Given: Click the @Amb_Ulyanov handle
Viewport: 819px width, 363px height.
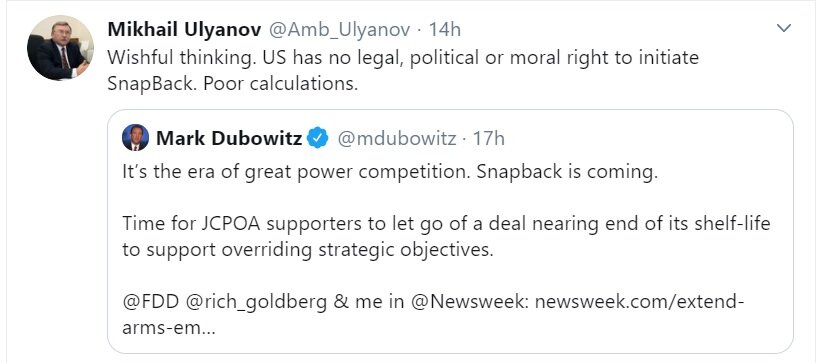Looking at the screenshot, I should point(340,30).
